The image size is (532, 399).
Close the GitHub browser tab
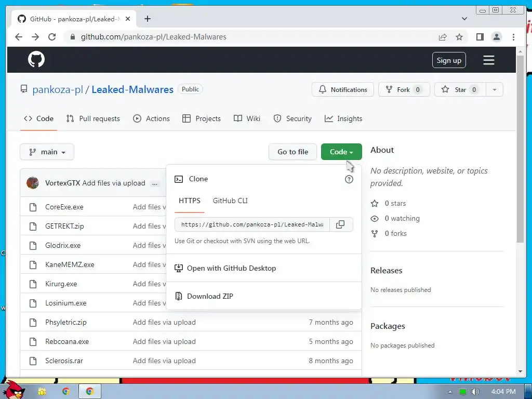tap(128, 19)
